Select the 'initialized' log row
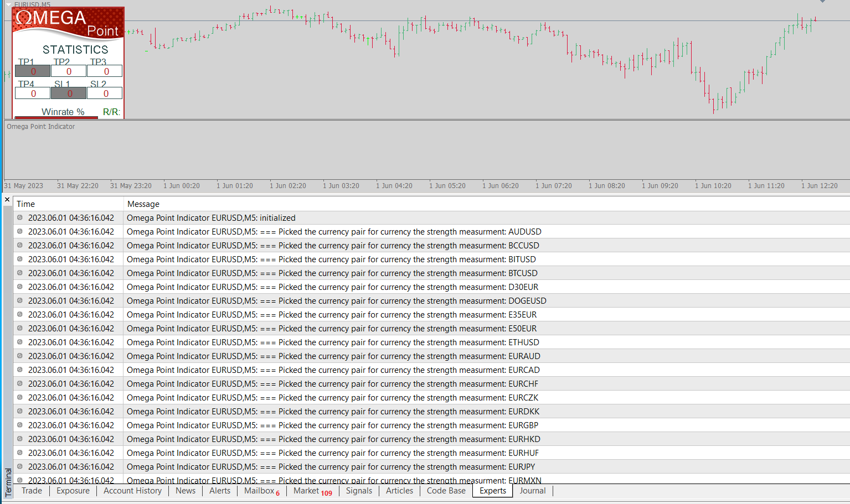 (x=432, y=218)
